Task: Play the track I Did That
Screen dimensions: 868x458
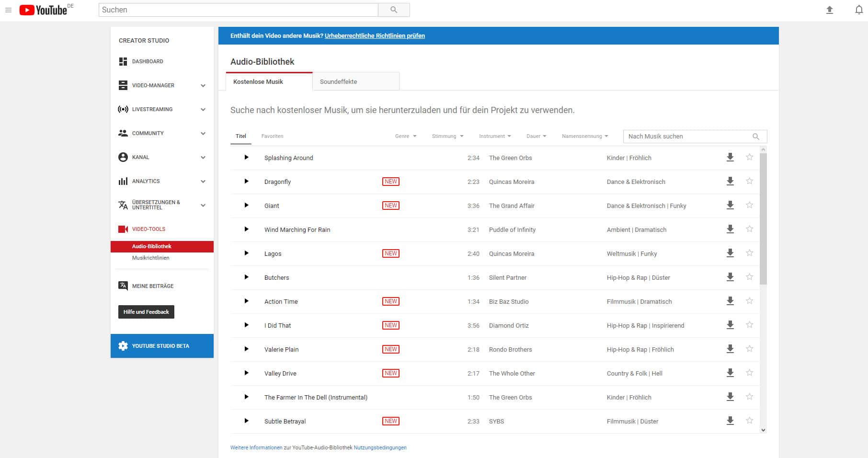Action: [246, 325]
